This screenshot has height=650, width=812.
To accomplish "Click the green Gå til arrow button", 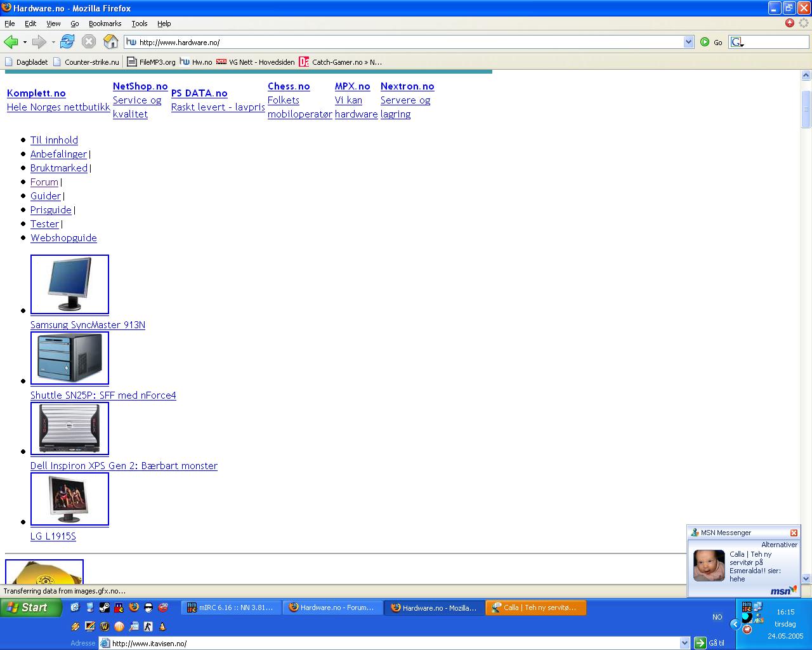I will [700, 643].
